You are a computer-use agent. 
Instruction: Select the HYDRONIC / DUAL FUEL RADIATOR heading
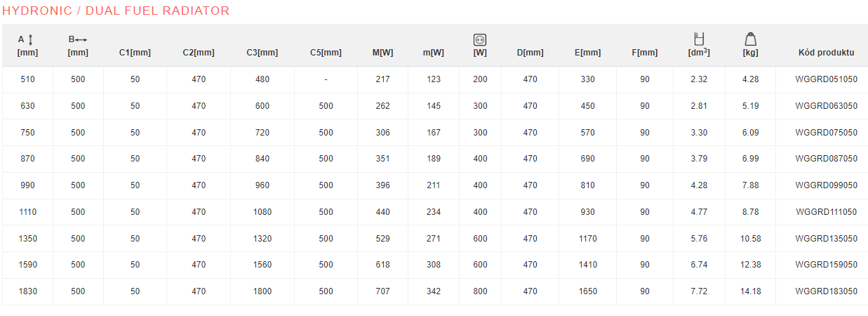116,11
